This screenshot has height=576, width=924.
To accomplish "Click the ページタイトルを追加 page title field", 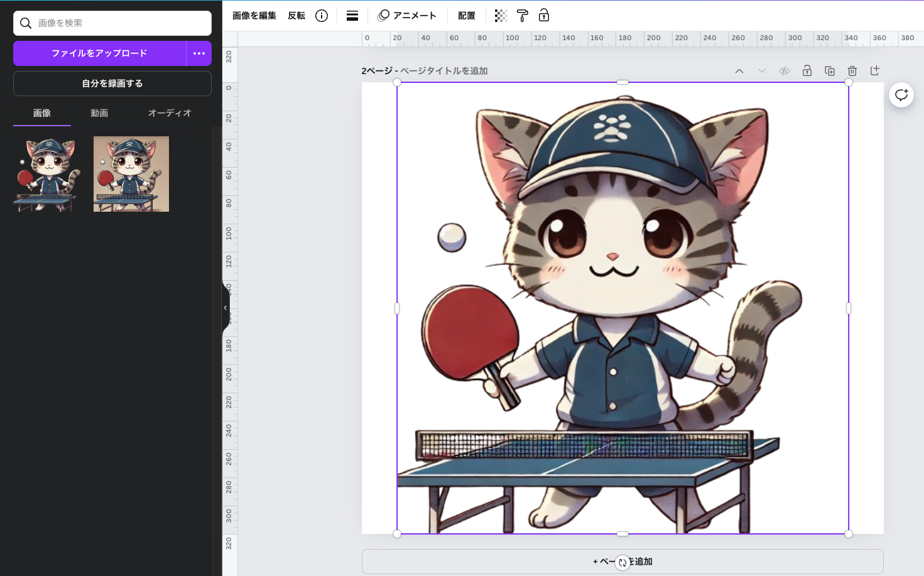I will click(x=444, y=71).
